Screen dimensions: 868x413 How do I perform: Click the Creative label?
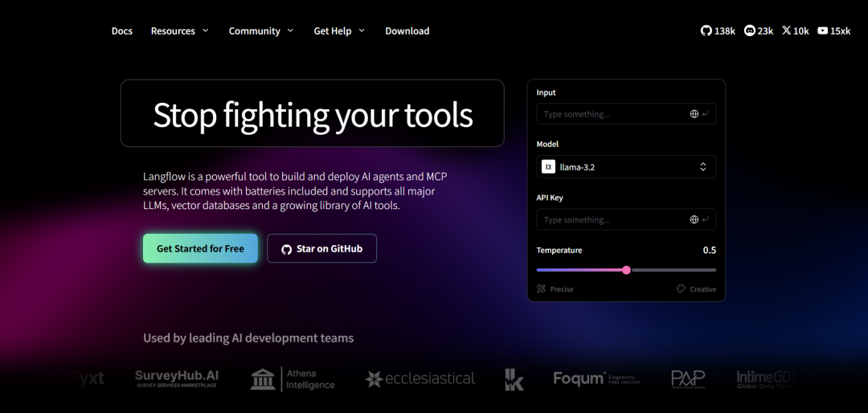coord(703,289)
